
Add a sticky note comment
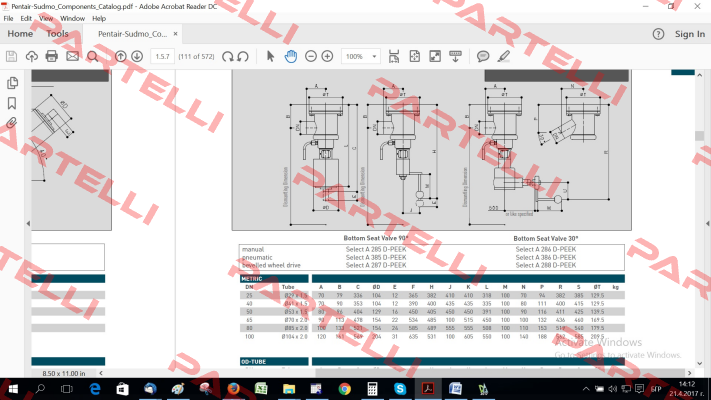pyautogui.click(x=483, y=56)
